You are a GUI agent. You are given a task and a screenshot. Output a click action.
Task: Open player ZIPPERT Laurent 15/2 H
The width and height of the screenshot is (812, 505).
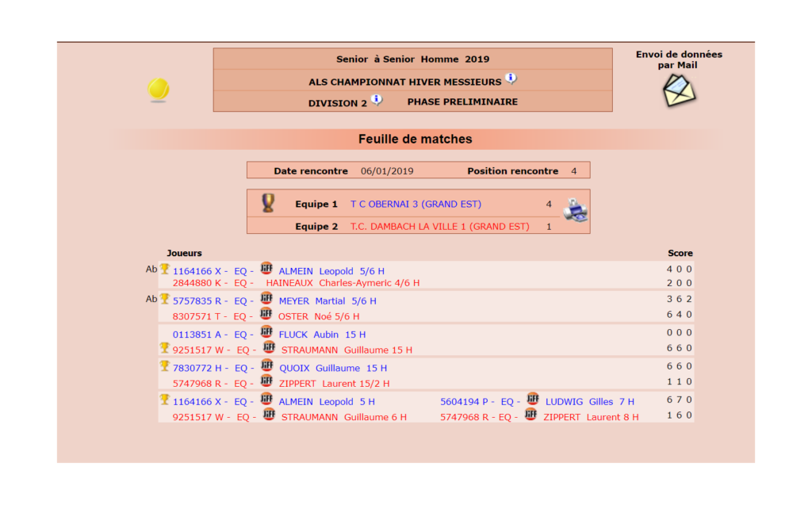(x=334, y=384)
